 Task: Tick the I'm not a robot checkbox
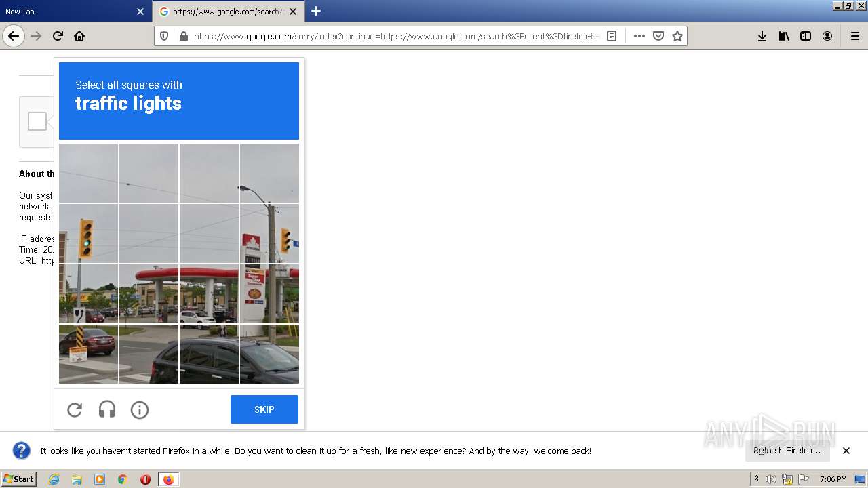tap(37, 121)
